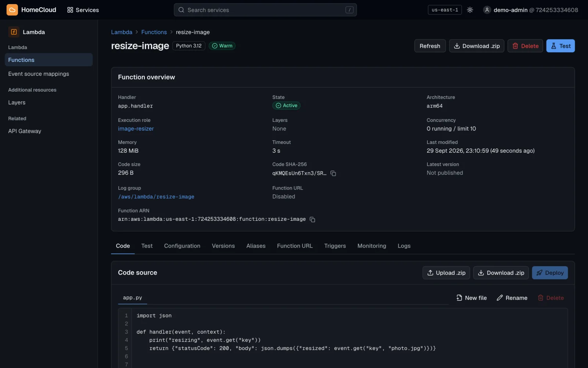
Task: Click the Functions breadcrumb link
Action: 154,32
